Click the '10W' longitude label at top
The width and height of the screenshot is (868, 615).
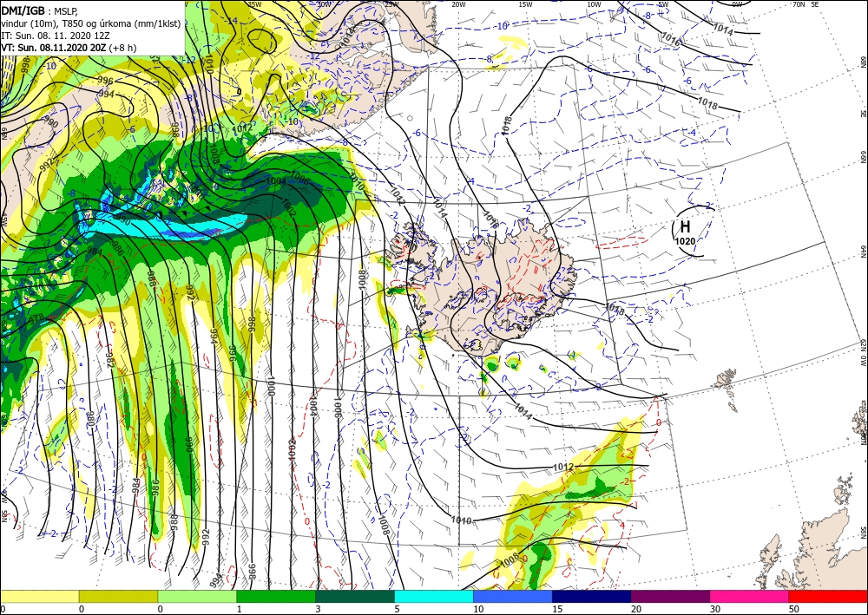[x=594, y=4]
